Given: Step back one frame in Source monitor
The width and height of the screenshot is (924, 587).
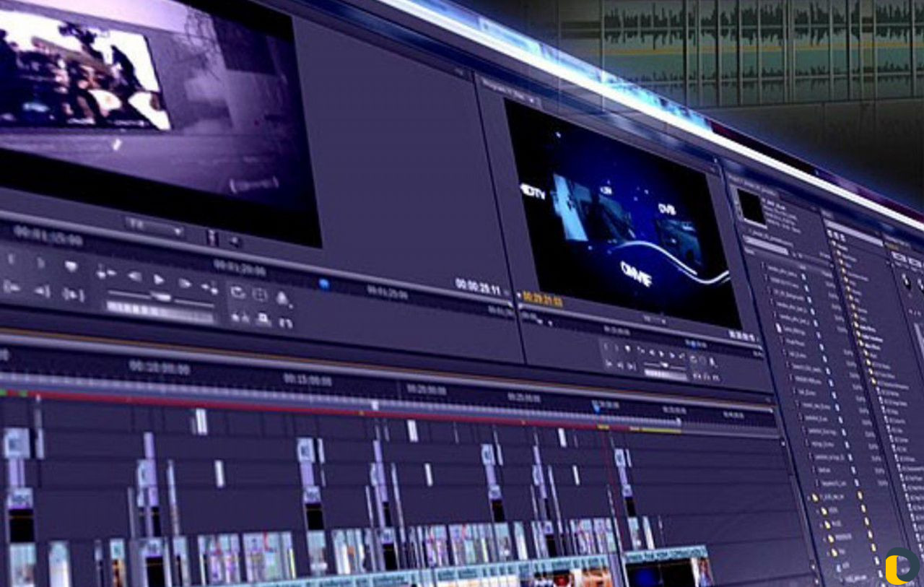Looking at the screenshot, I should point(134,276).
